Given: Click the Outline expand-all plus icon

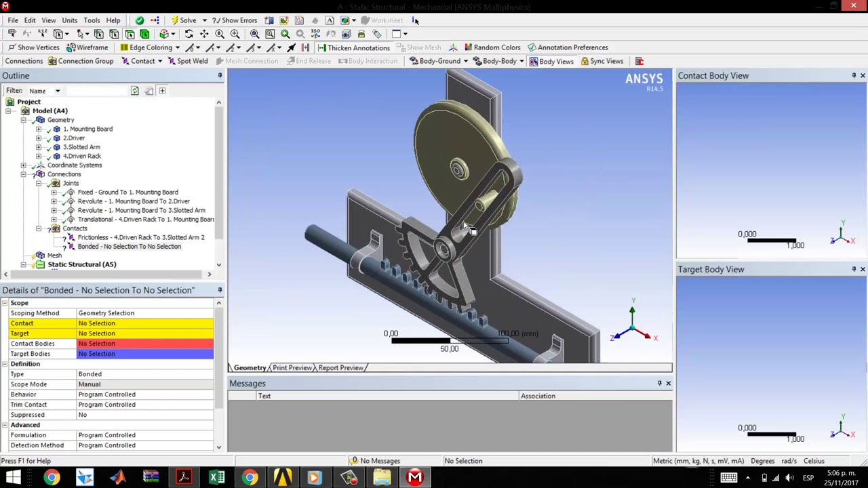Looking at the screenshot, I should click(162, 91).
